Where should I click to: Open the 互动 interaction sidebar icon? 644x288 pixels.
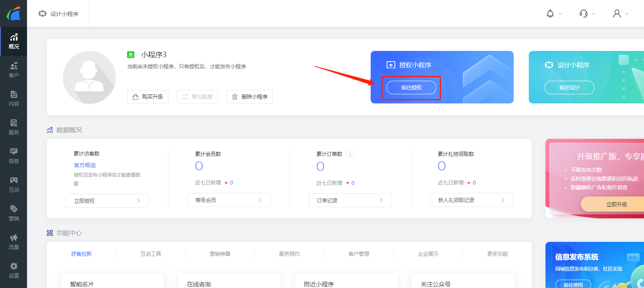point(14,185)
